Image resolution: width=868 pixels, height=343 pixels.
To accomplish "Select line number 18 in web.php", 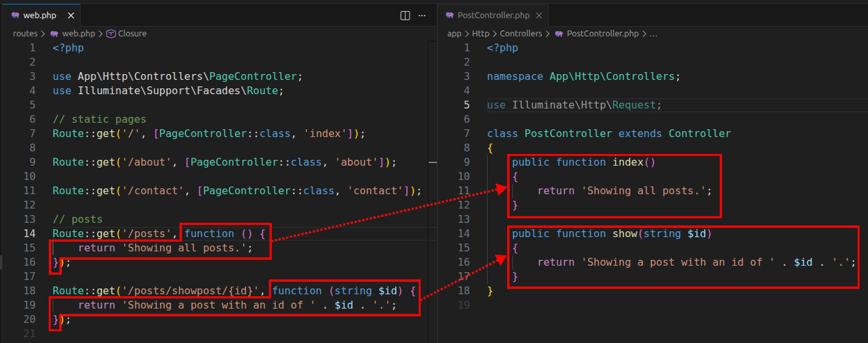I will pyautogui.click(x=29, y=290).
